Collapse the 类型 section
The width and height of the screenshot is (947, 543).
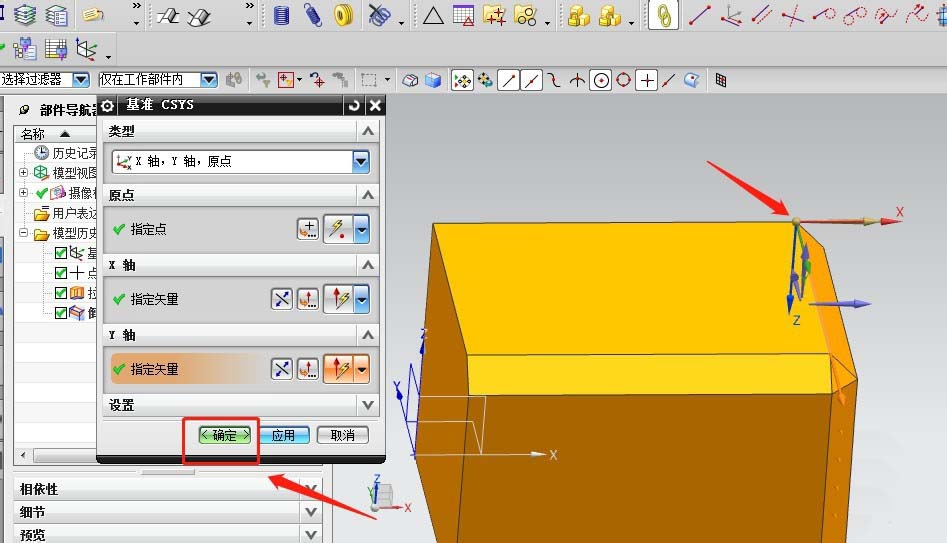coord(368,131)
